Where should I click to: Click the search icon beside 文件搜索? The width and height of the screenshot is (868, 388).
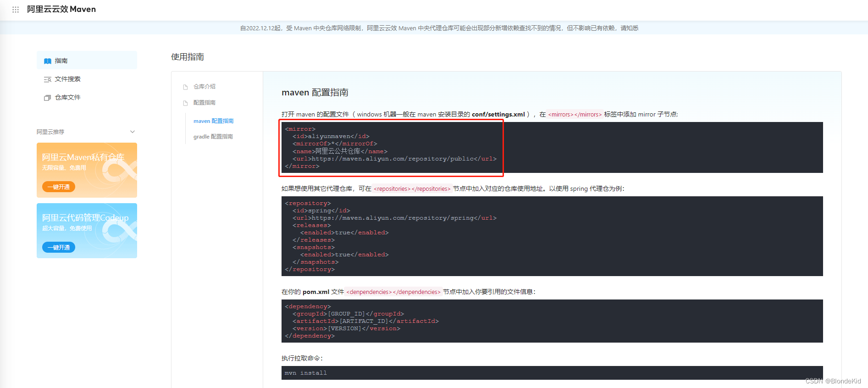click(x=48, y=79)
